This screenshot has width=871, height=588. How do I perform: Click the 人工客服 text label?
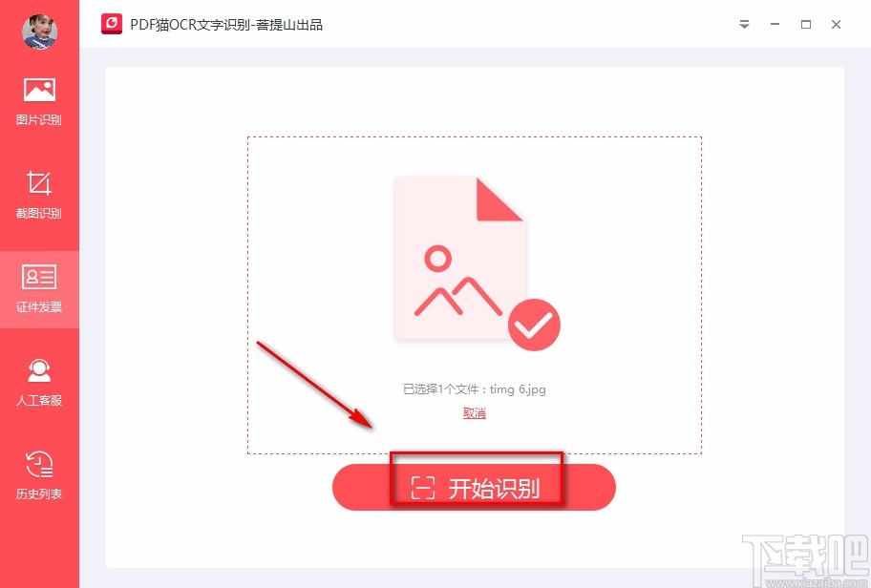point(39,400)
